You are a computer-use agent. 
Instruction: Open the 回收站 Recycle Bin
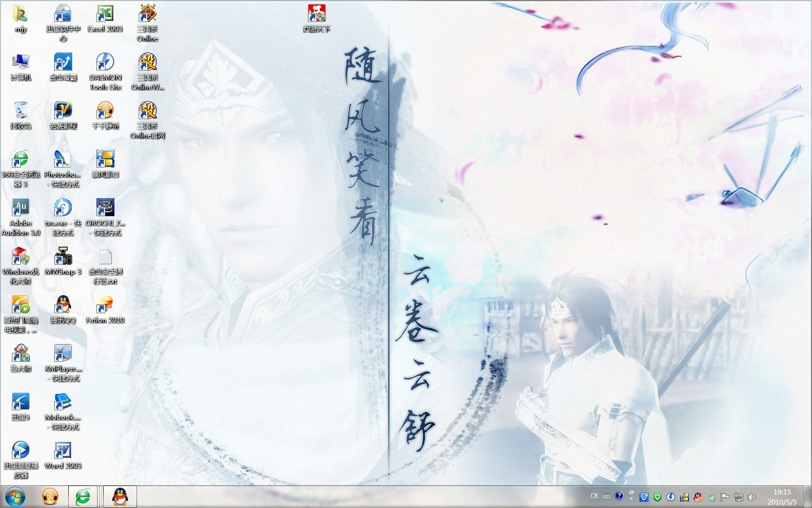click(x=20, y=116)
